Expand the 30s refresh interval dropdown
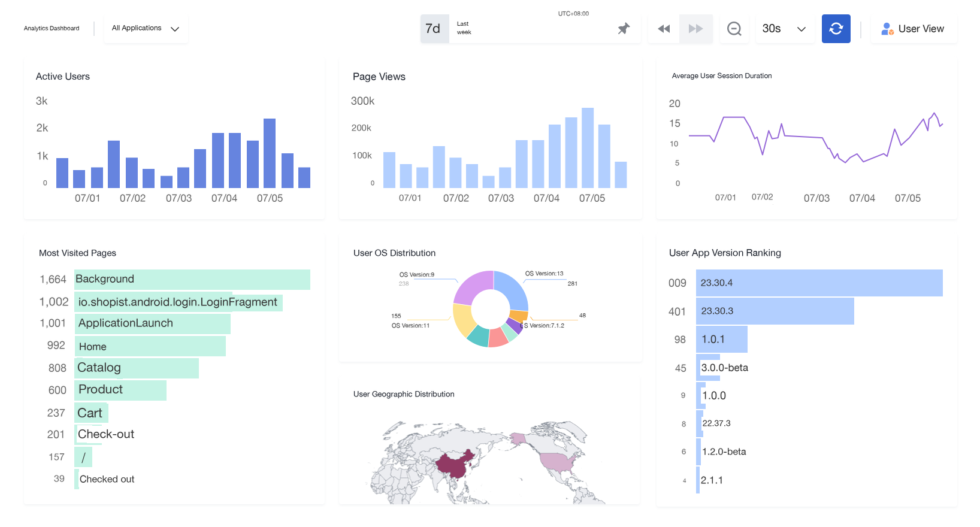 (784, 29)
